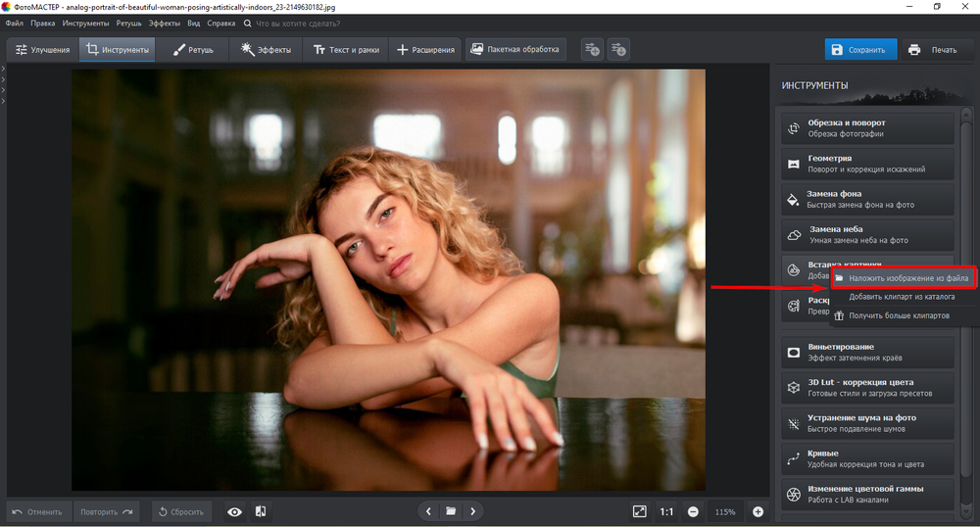Open the Замена фона background replacement tool

pyautogui.click(x=867, y=199)
